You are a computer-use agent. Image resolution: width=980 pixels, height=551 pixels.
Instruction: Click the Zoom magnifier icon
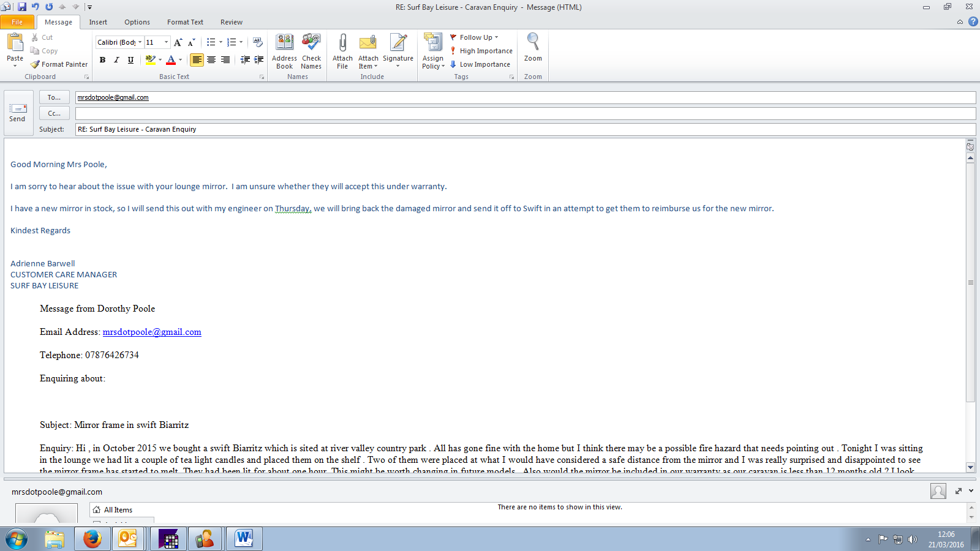533,43
